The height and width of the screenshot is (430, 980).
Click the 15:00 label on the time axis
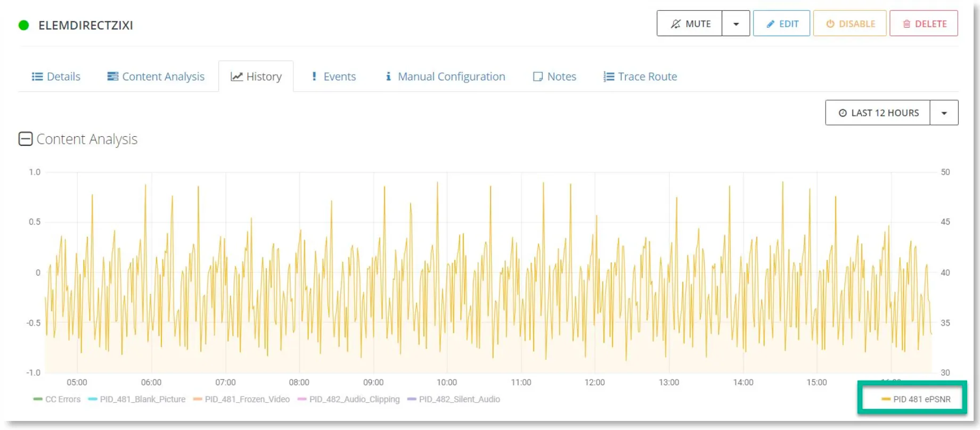point(816,382)
